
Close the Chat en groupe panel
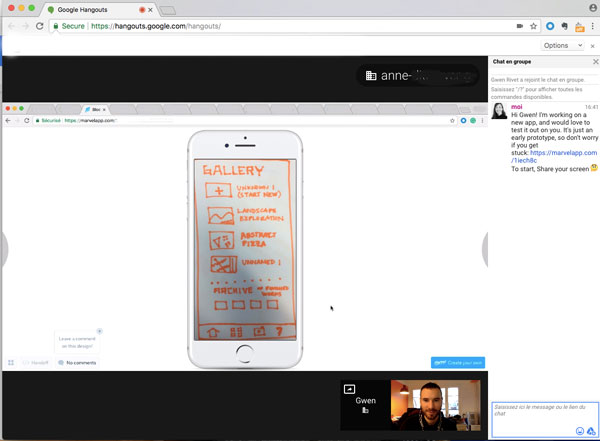595,62
